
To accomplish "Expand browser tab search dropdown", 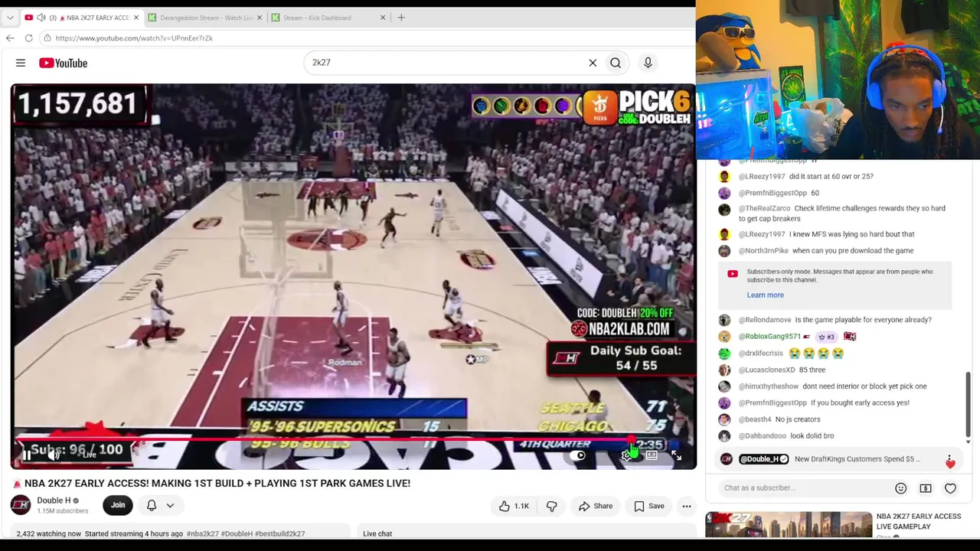I will click(x=10, y=18).
